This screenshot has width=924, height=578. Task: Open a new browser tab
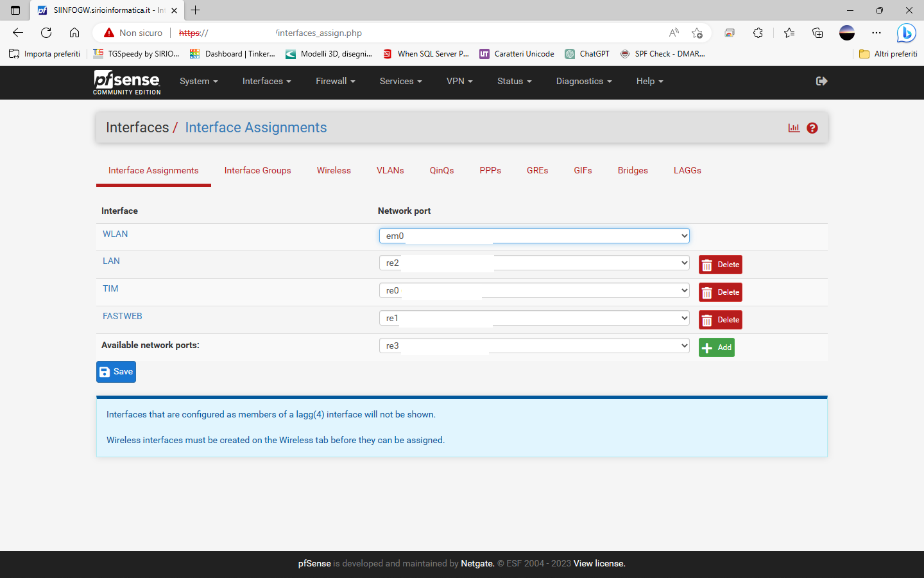(196, 10)
